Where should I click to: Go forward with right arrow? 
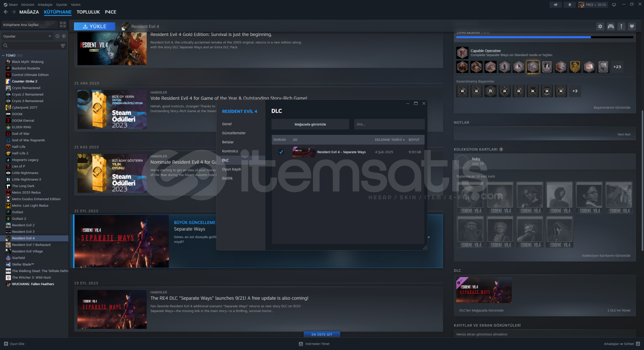[x=14, y=12]
